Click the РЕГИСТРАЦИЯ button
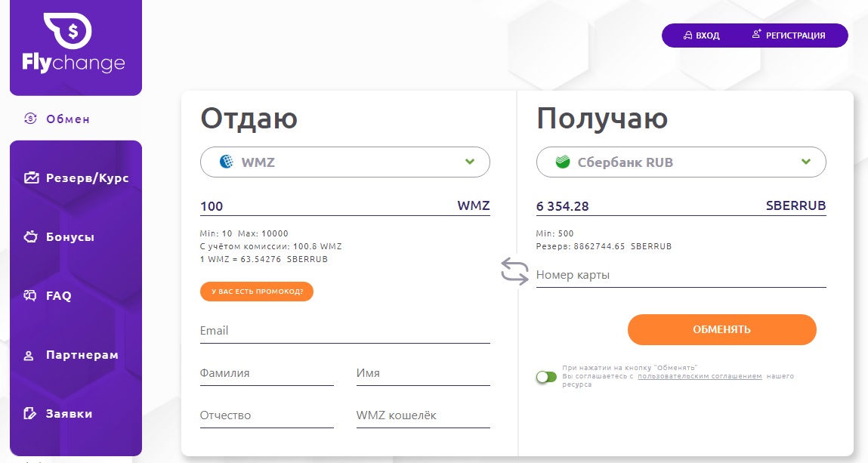Screen dimensions: 868x463 tap(789, 35)
